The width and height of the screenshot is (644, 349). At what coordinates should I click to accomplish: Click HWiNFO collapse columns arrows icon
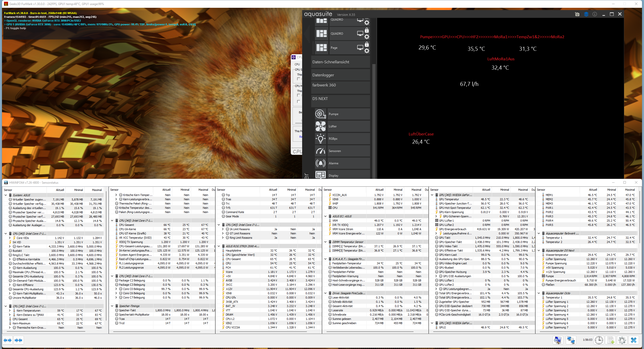18,340
